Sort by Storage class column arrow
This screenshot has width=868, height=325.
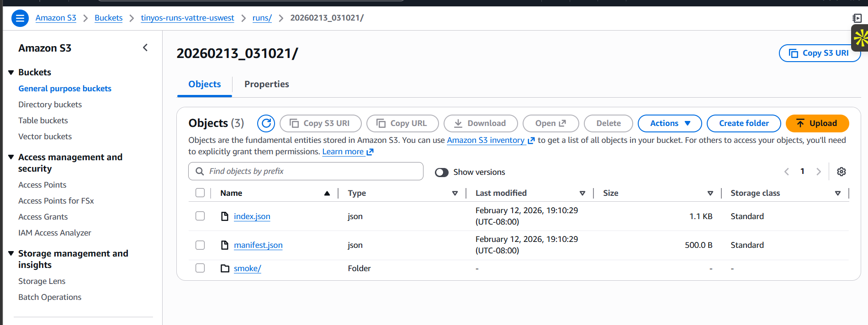coord(838,193)
